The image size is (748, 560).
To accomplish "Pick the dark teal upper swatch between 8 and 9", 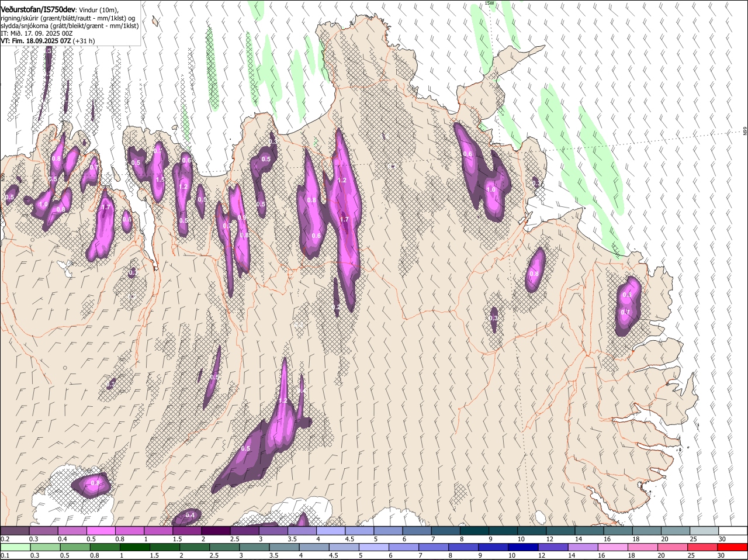I will pos(475,530).
